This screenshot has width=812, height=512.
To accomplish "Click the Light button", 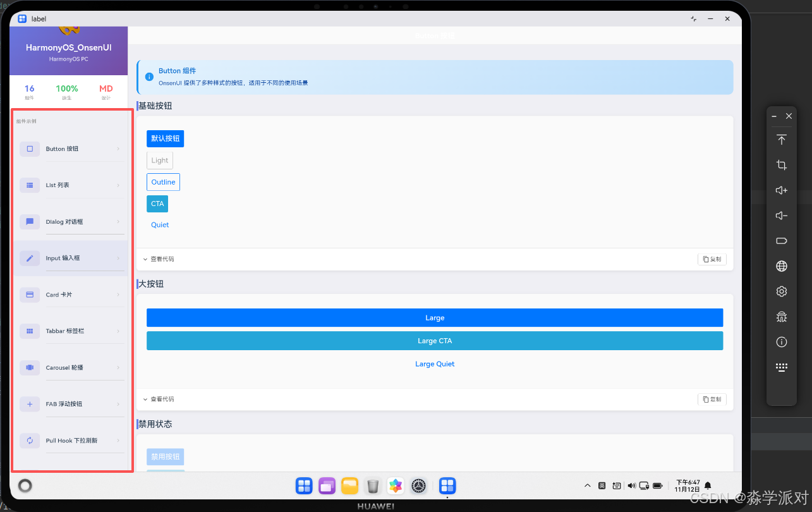I will point(160,161).
